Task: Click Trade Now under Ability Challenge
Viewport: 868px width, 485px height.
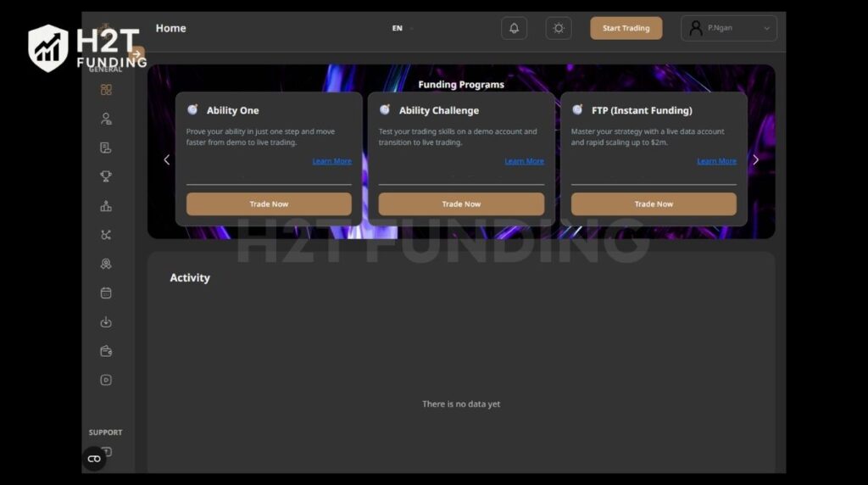Action: (461, 204)
